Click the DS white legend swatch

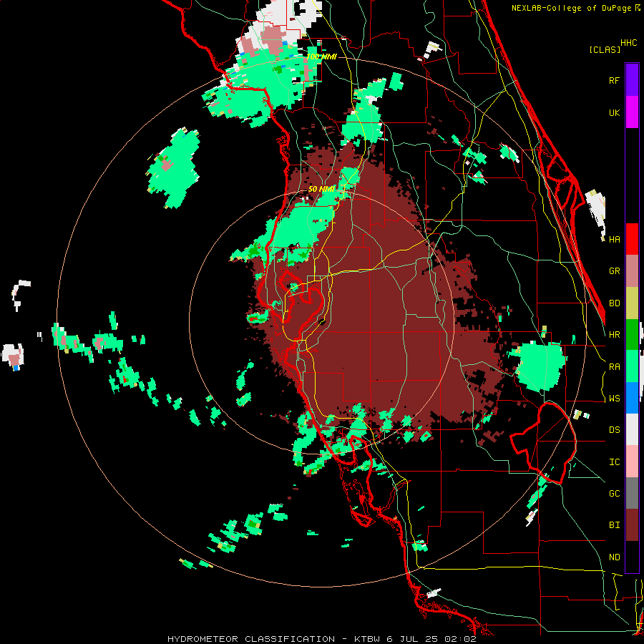[x=632, y=429]
